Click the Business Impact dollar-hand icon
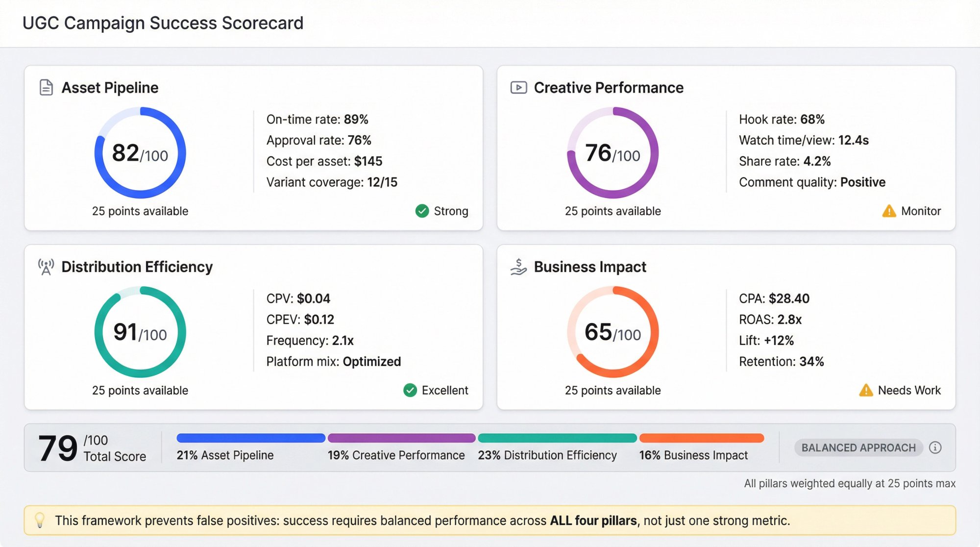 (518, 267)
